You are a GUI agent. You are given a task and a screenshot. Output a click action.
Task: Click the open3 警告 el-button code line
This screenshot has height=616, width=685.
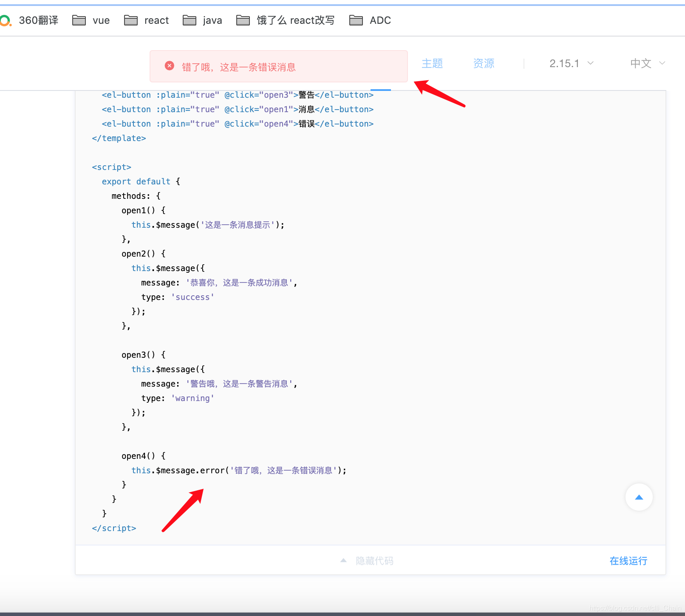click(238, 95)
